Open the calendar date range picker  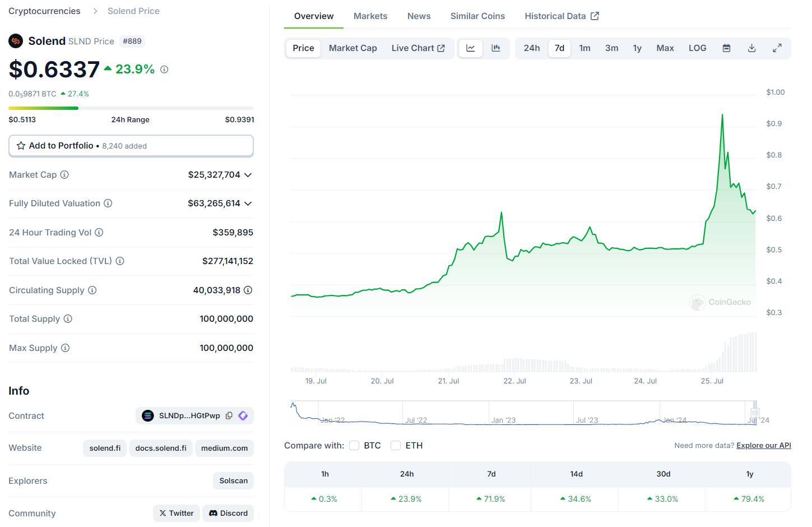[x=726, y=48]
